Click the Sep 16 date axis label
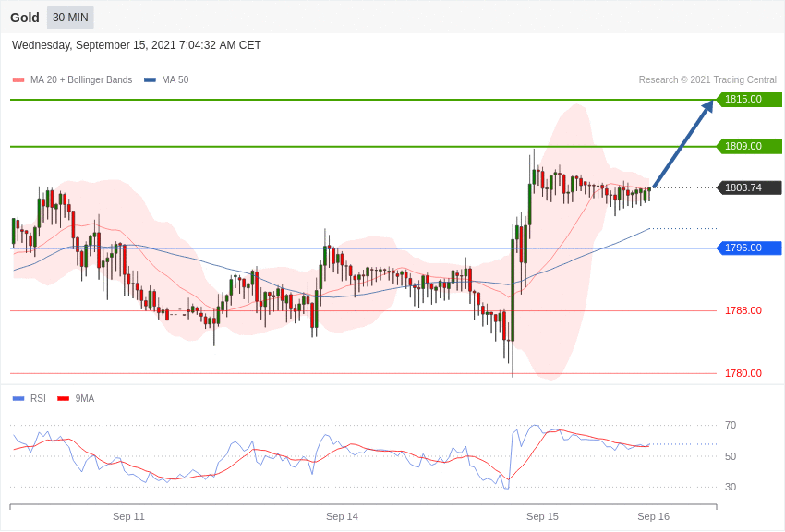Image resolution: width=785 pixels, height=532 pixels. [653, 516]
